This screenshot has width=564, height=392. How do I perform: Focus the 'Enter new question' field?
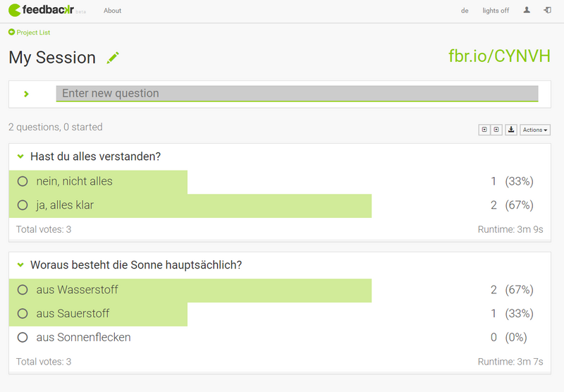pyautogui.click(x=297, y=94)
